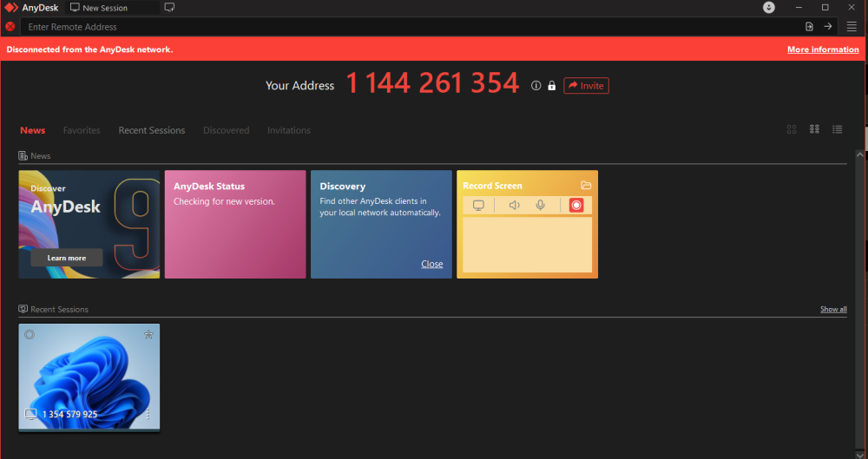This screenshot has width=868, height=459.
Task: Maximize the AnyDesk window
Action: 825,8
